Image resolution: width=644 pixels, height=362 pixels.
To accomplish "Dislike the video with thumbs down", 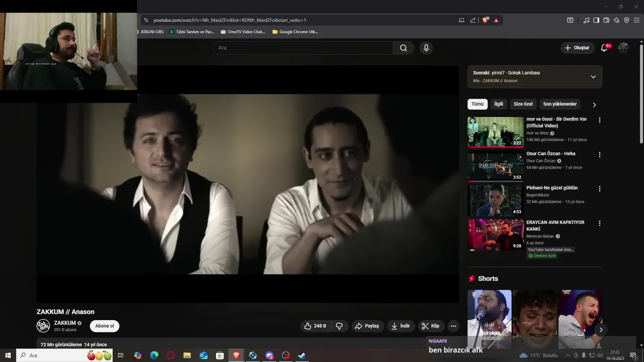I will click(x=339, y=326).
